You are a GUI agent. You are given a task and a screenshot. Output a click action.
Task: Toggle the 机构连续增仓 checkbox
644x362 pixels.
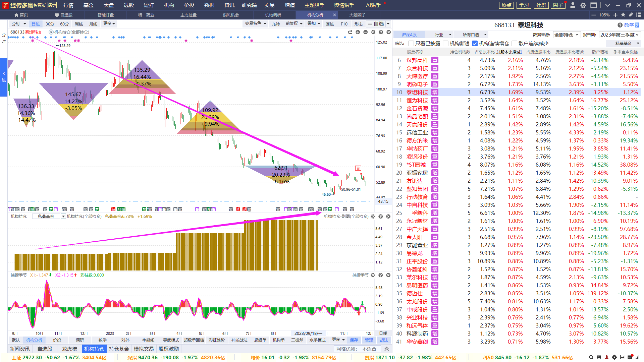(475, 44)
